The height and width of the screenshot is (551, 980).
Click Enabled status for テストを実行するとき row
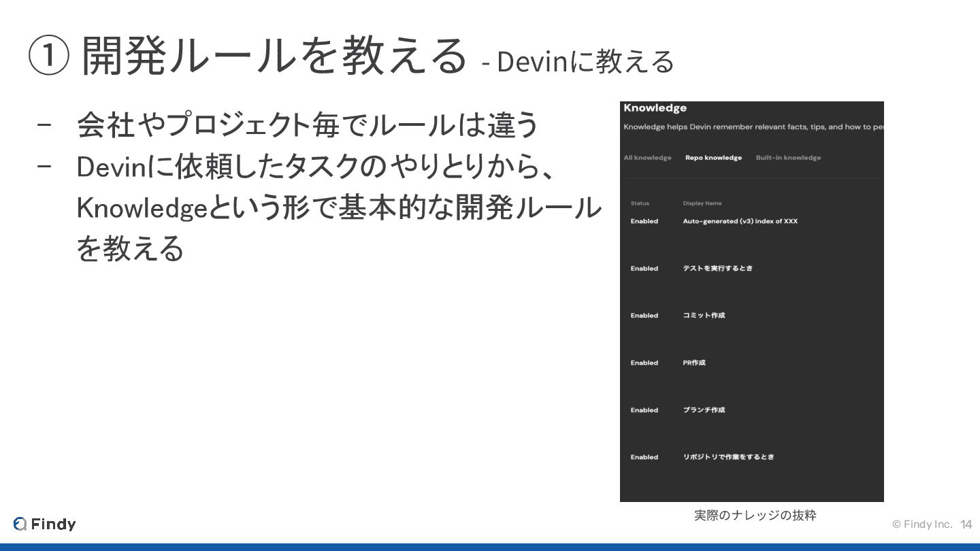click(644, 269)
